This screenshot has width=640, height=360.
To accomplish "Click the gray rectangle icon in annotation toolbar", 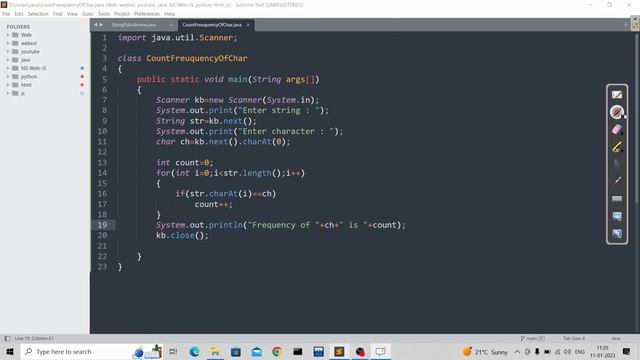I will pyautogui.click(x=617, y=198).
